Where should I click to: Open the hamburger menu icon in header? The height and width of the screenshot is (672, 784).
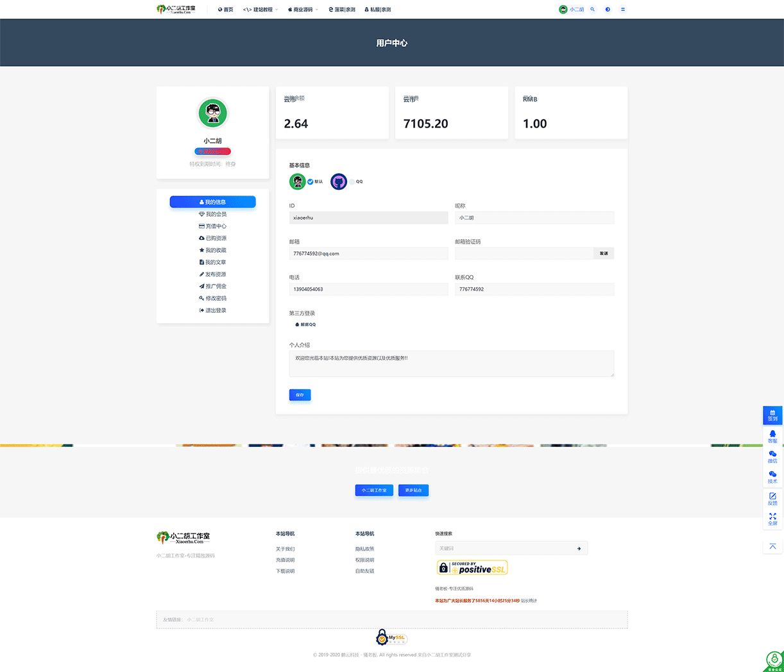click(x=623, y=10)
